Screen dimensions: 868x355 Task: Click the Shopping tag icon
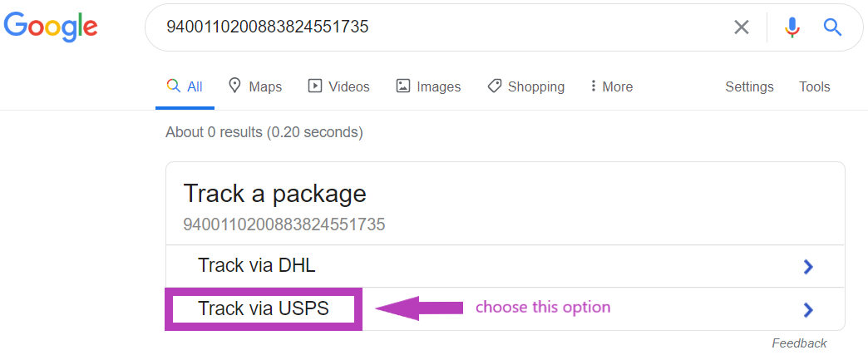coord(495,86)
